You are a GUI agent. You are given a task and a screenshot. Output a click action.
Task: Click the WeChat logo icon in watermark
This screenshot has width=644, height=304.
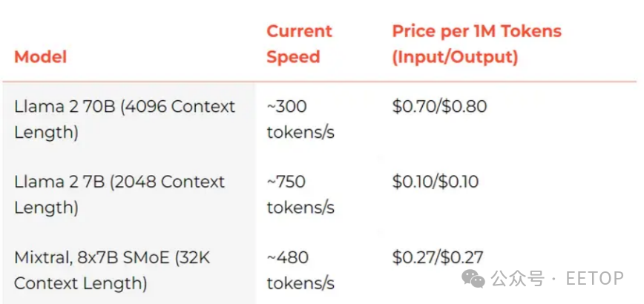[x=473, y=279]
